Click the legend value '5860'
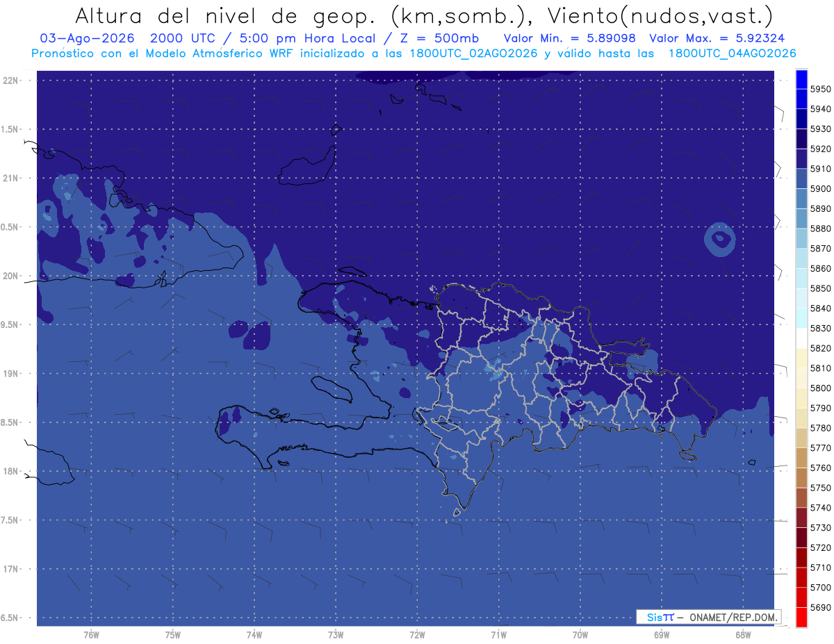This screenshot has width=834, height=644. click(x=820, y=268)
